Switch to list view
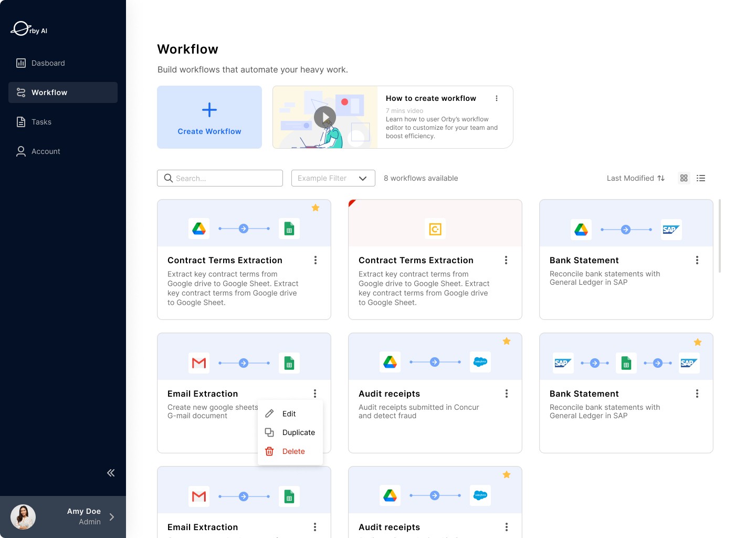756x538 pixels. tap(701, 178)
